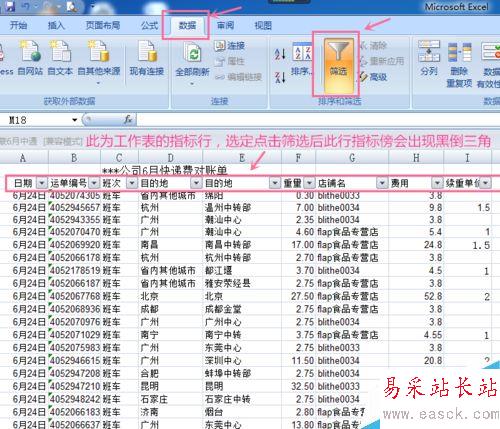
Task: Click cell containing 南昌中转部
Action: click(x=243, y=245)
